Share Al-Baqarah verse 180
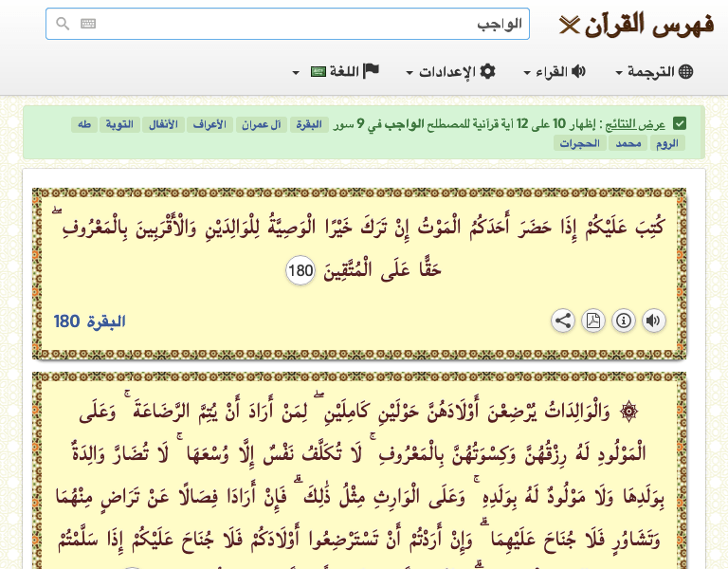Viewport: 728px width, 569px height. (563, 321)
